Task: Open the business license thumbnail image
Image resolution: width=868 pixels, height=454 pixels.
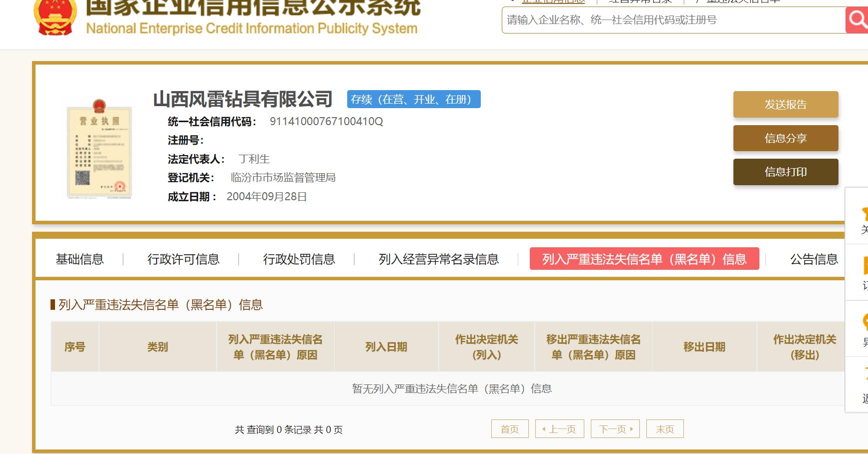Action: click(100, 149)
